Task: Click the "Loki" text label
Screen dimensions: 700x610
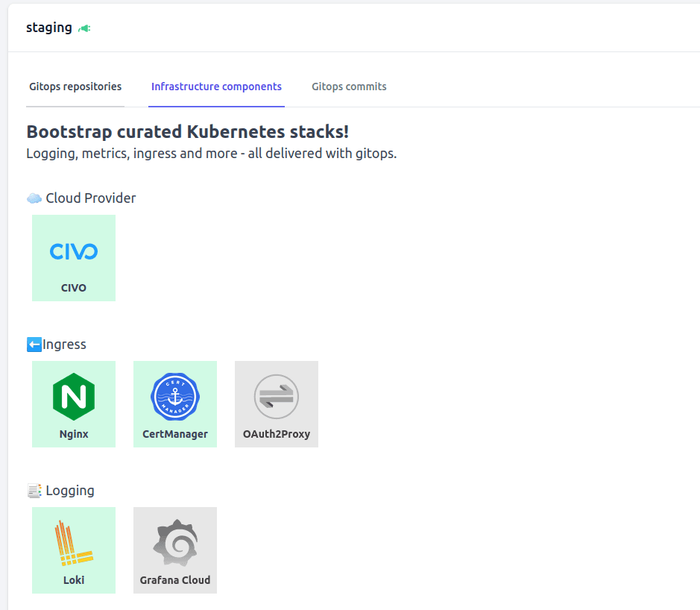Action: [74, 580]
